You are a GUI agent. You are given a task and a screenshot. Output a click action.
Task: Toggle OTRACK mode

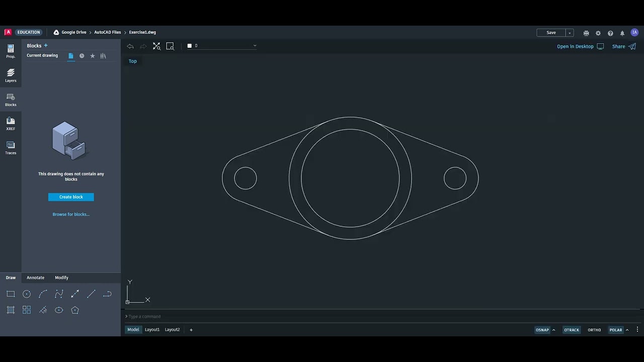point(572,330)
